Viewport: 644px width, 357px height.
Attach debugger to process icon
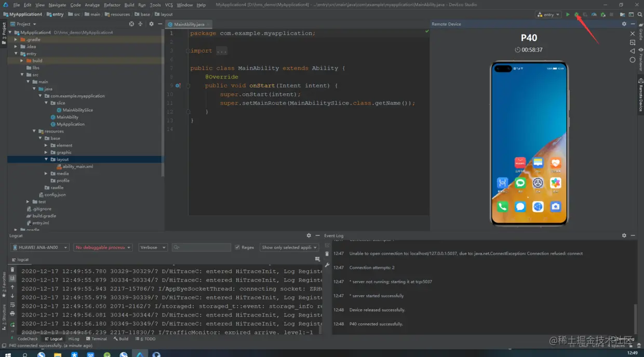click(602, 15)
